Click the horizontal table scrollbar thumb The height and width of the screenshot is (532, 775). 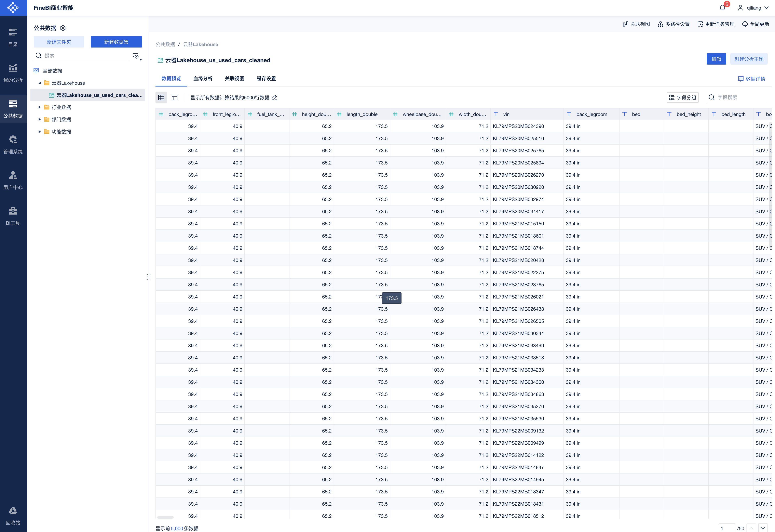tap(165, 517)
